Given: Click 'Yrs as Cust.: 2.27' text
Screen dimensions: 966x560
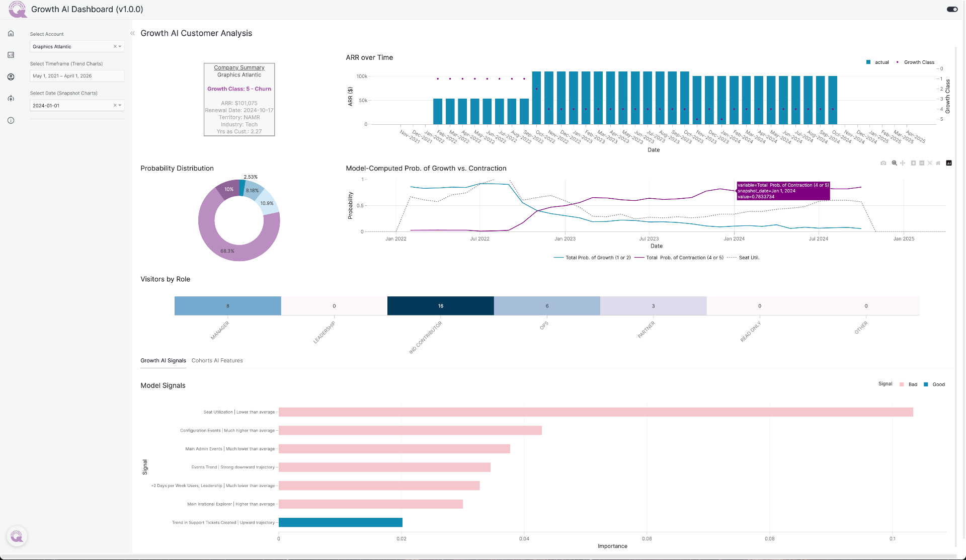Looking at the screenshot, I should [x=239, y=131].
